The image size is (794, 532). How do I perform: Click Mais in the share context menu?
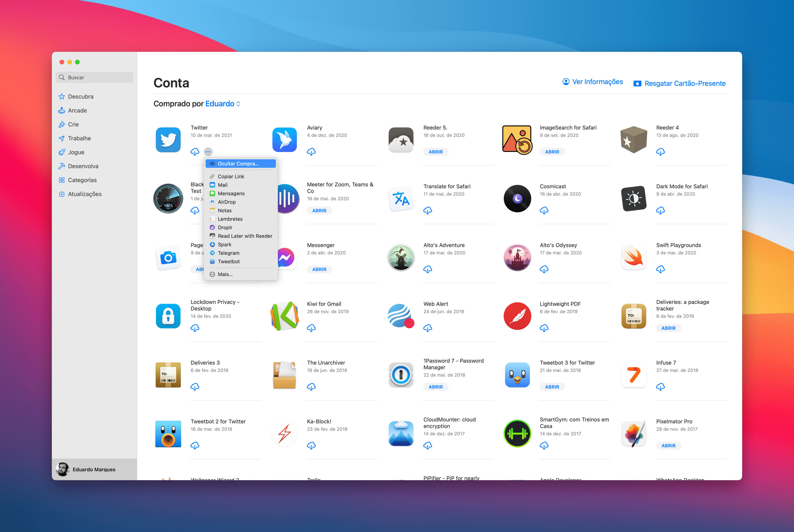tap(225, 274)
